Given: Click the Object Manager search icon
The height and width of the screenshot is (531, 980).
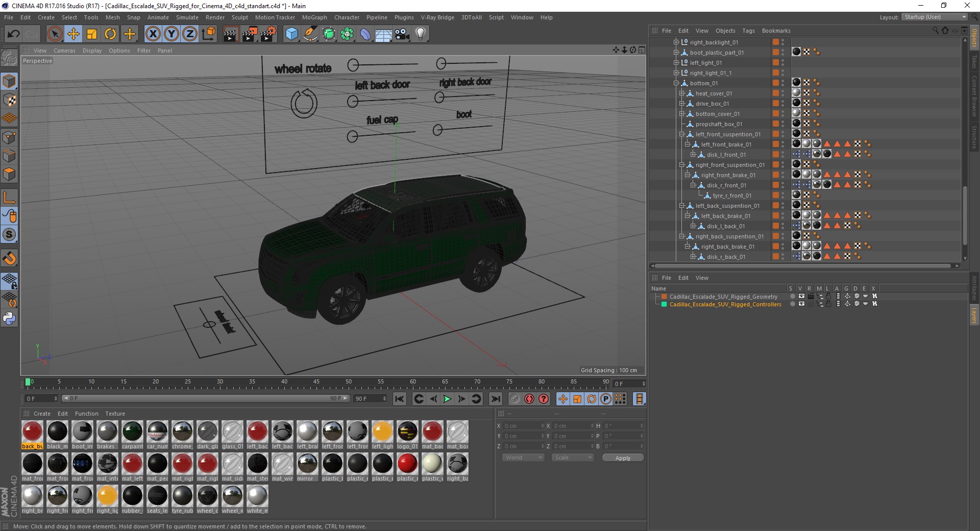Looking at the screenshot, I should click(x=936, y=31).
